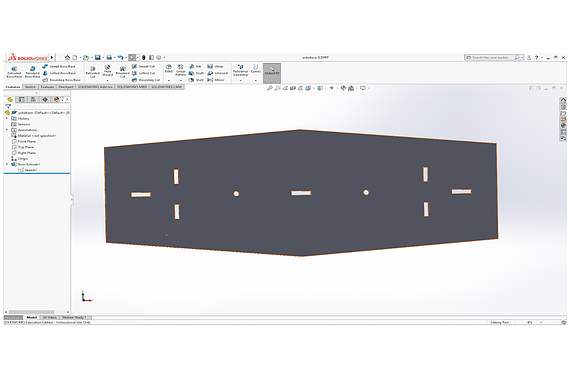This screenshot has height=379, width=569.
Task: Switch to the Sketch tab
Action: [x=30, y=87]
